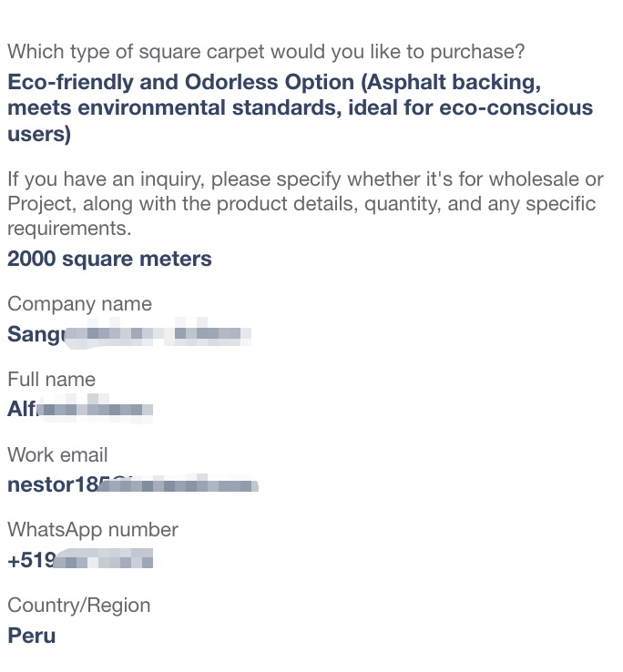Click the inquiry instructions paragraph
Screen dimensions: 623x672
(x=305, y=204)
